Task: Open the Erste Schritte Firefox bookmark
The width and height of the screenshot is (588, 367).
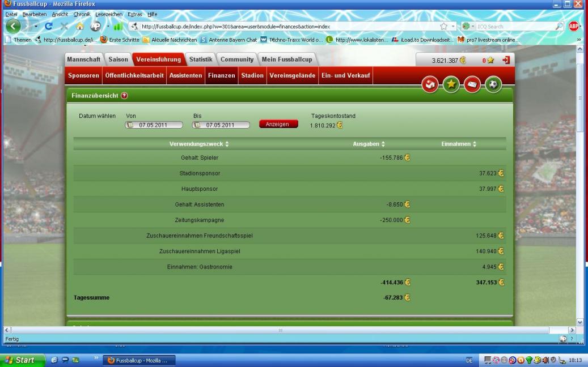Action: pyautogui.click(x=120, y=40)
